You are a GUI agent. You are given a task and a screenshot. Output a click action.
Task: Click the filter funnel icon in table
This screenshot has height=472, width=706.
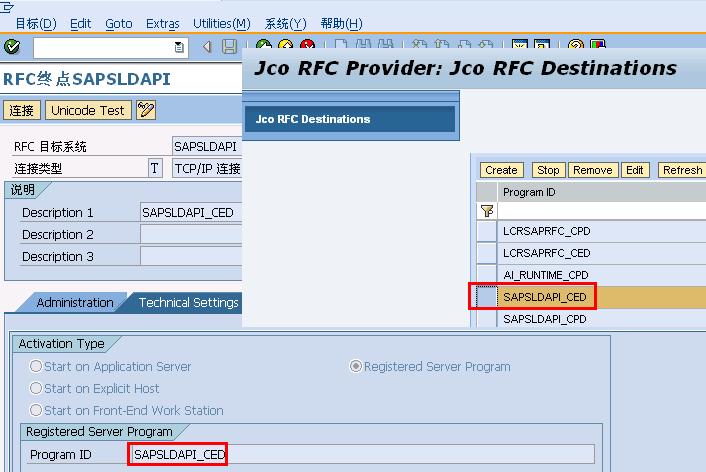tap(487, 211)
